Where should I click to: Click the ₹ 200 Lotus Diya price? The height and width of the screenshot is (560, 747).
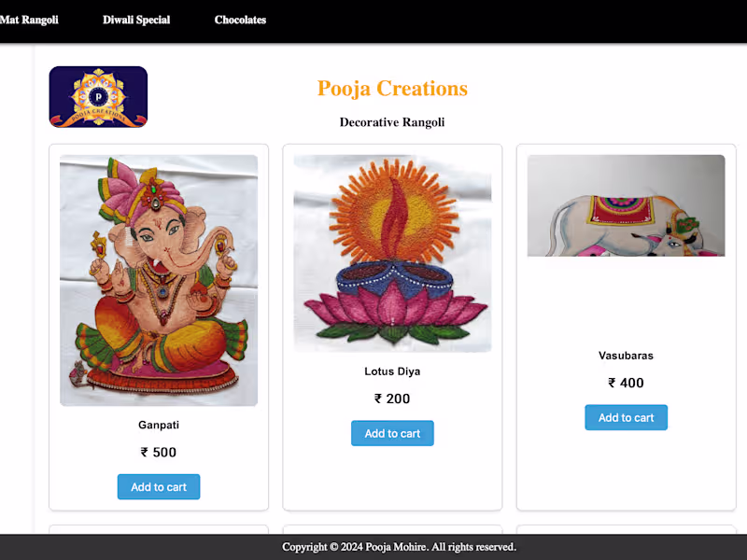click(392, 399)
